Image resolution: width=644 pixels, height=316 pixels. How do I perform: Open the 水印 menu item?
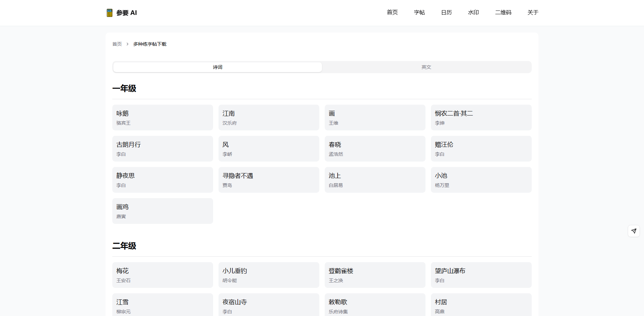pos(473,12)
